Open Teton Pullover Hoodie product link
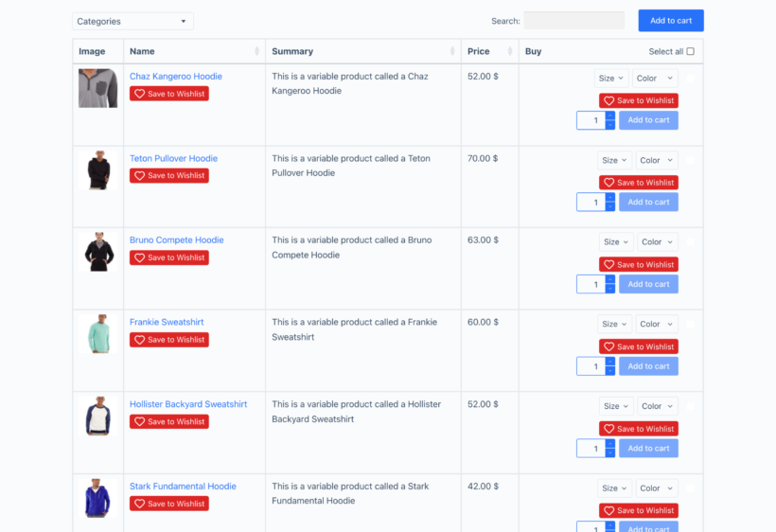The image size is (776, 532). (x=173, y=158)
